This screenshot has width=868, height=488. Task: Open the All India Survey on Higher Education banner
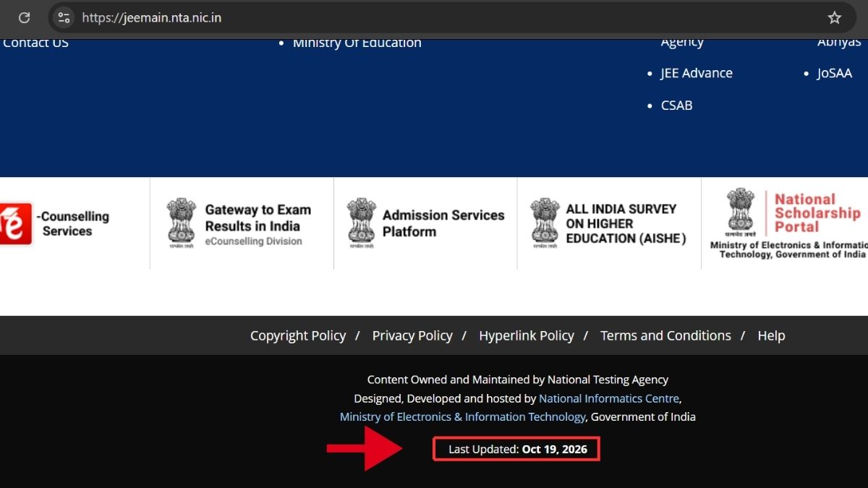pos(608,223)
